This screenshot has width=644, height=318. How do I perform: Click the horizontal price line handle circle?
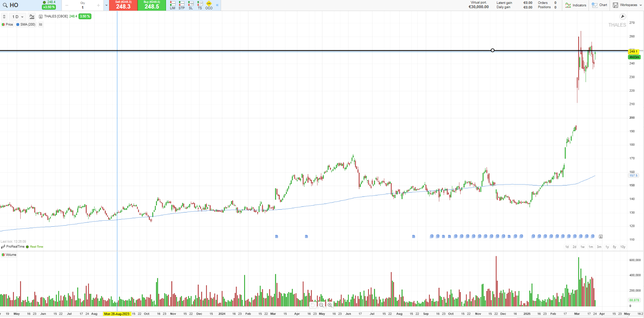click(493, 50)
